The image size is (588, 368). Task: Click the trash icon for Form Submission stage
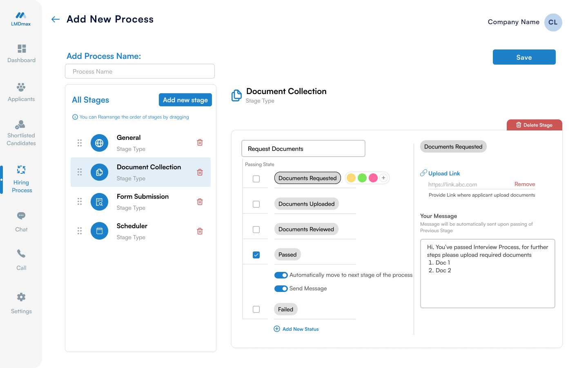coord(200,202)
